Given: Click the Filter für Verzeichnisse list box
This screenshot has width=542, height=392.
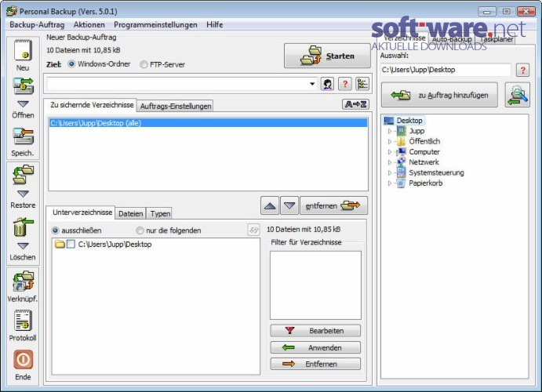Looking at the screenshot, I should [x=315, y=285].
